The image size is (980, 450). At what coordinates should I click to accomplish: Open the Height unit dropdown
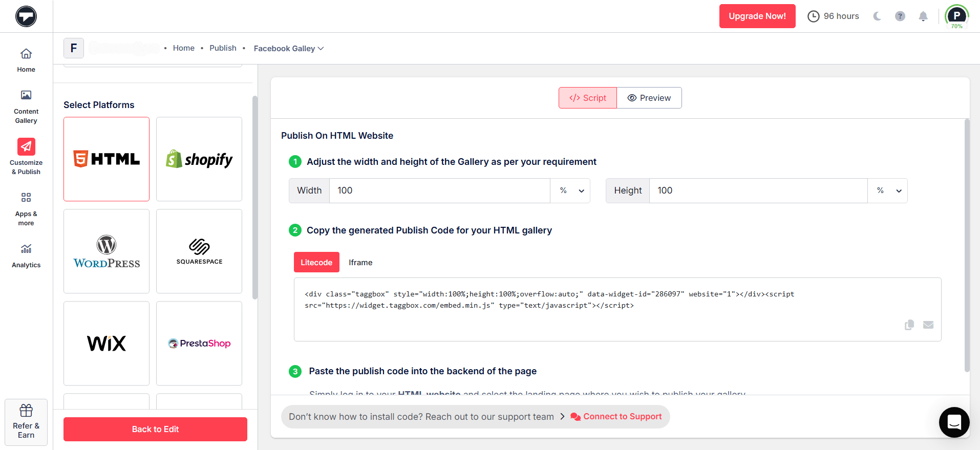coord(888,190)
